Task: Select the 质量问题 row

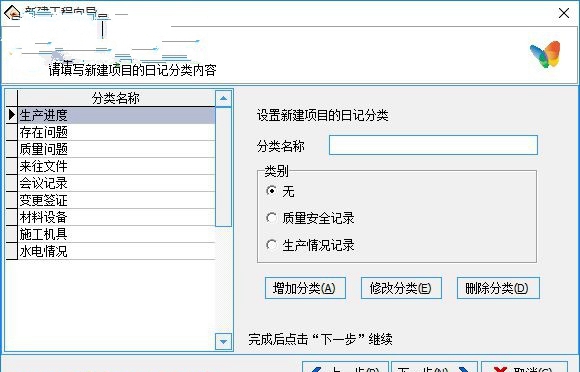Action: tap(116, 149)
